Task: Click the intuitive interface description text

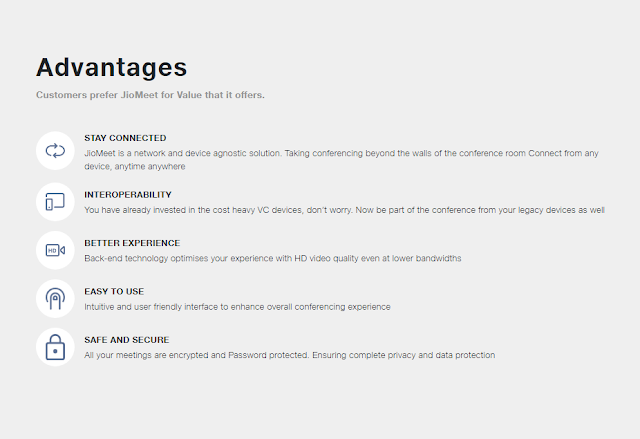Action: point(237,307)
